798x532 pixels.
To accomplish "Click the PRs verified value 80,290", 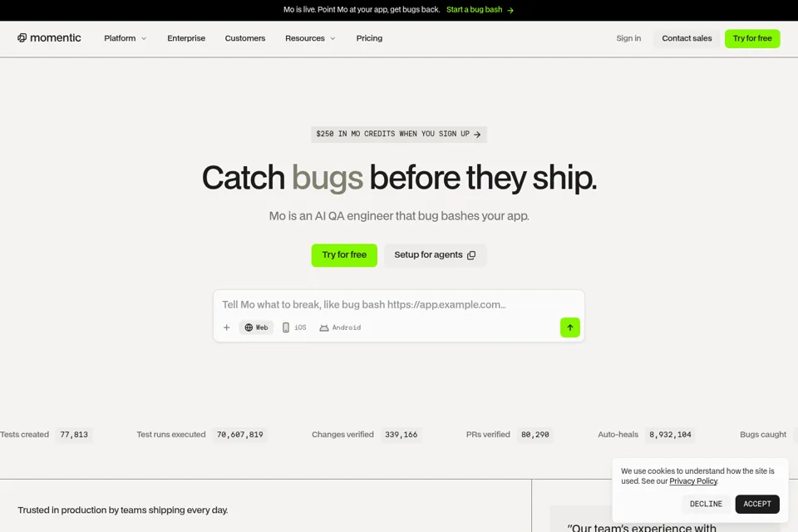I will [534, 435].
